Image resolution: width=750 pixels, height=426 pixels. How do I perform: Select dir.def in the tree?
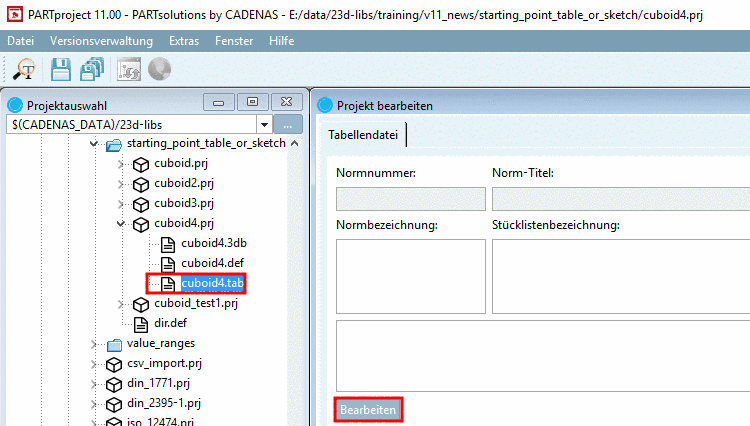click(x=170, y=323)
